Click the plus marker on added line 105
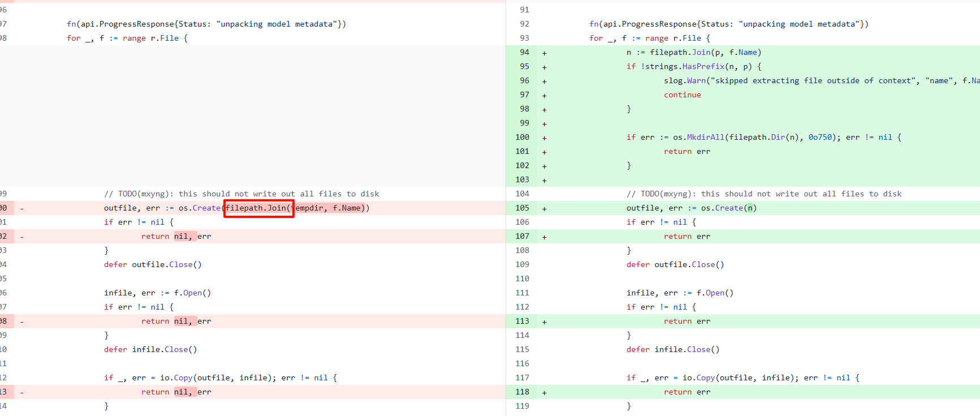The image size is (980, 416). click(x=544, y=208)
